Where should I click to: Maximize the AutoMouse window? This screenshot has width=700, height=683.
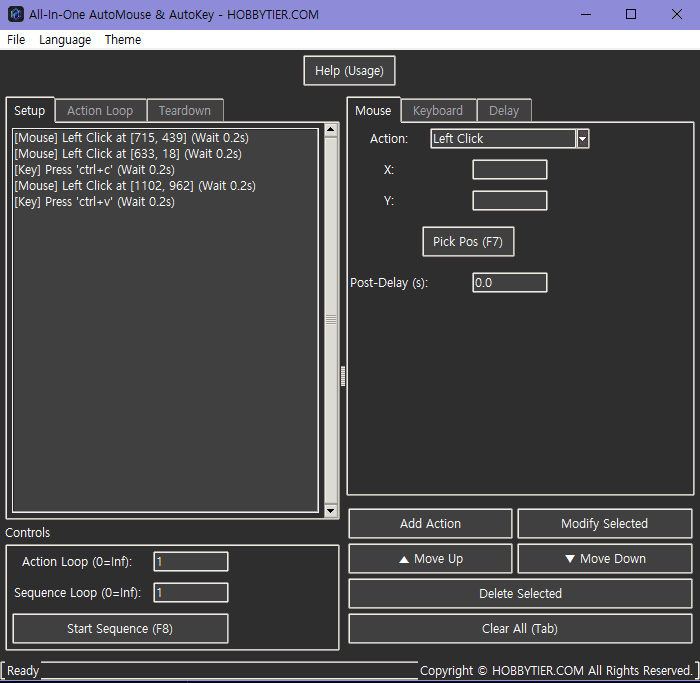pos(631,14)
